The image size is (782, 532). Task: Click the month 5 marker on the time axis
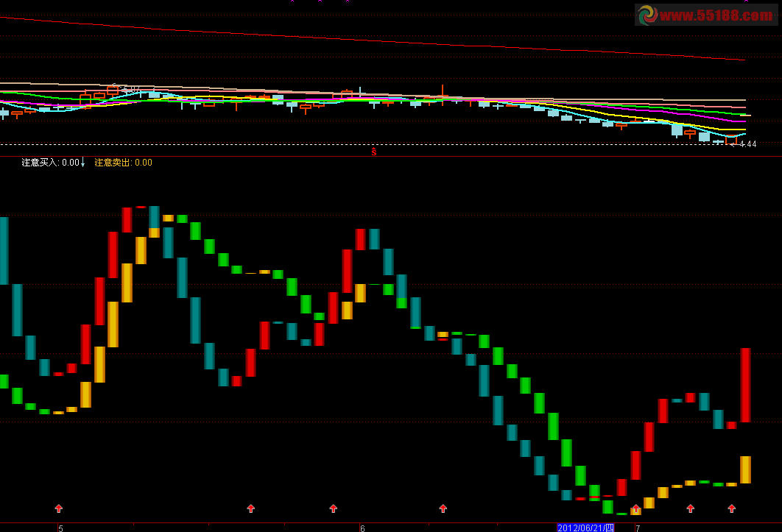[x=61, y=528]
